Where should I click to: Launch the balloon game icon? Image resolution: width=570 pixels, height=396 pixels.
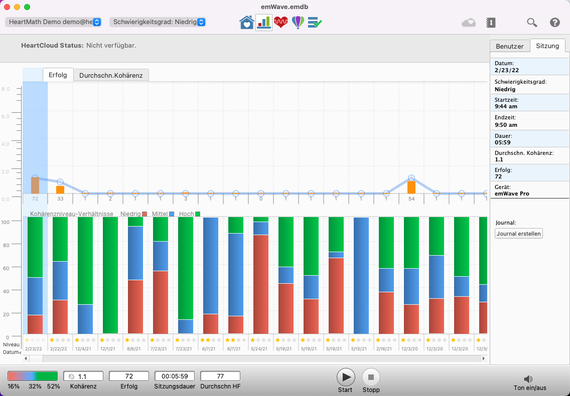point(298,23)
